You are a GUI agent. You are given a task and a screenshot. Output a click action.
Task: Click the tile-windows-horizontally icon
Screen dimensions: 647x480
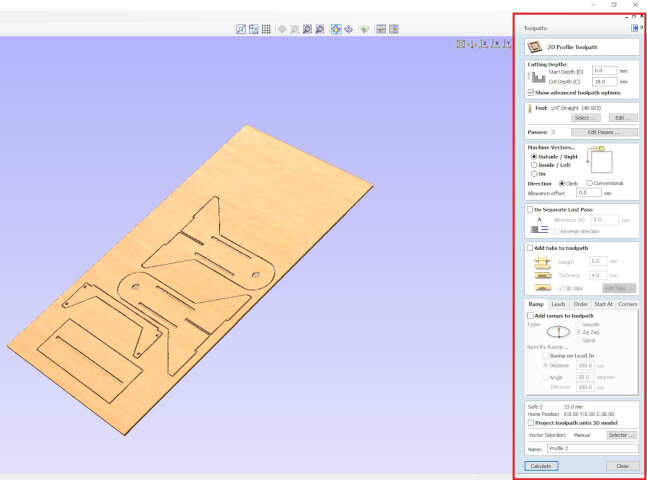(381, 29)
